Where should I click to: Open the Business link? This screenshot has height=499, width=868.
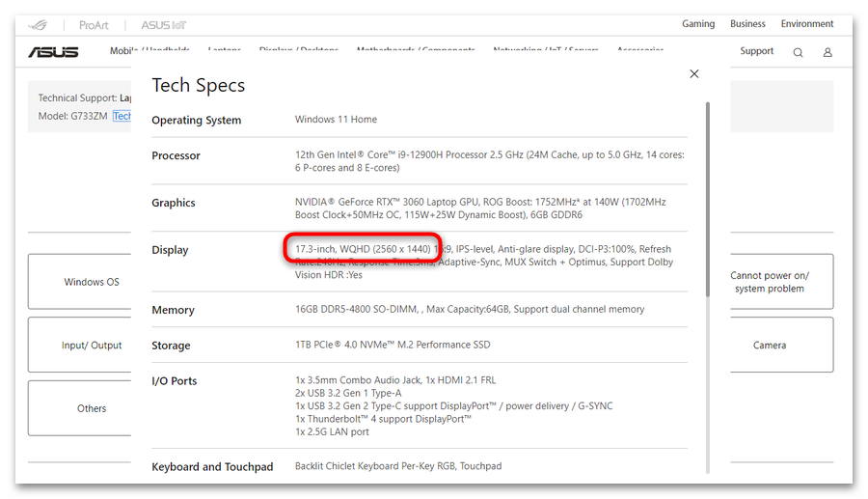(x=747, y=24)
